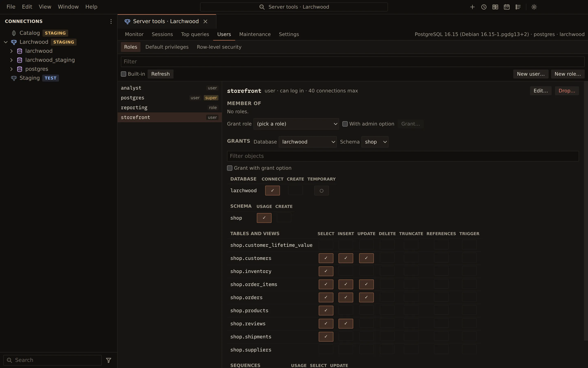Focus the Filter objects input field
Viewport: 588px width, 368px height.
click(x=403, y=156)
